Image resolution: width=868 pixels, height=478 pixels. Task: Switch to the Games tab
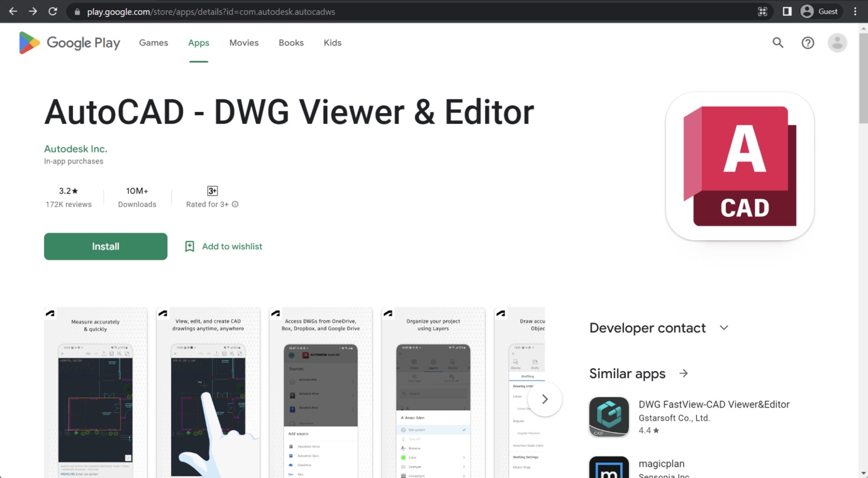coord(153,42)
